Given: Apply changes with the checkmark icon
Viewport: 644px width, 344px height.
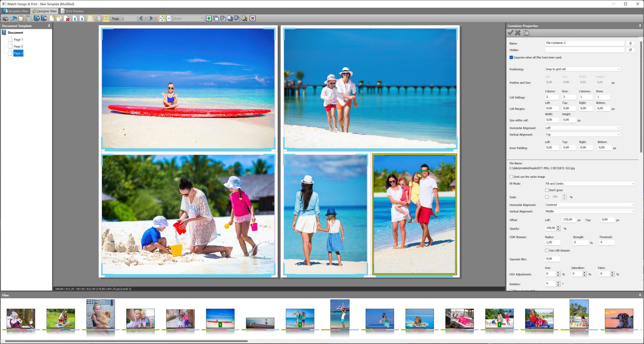Looking at the screenshot, I should pyautogui.click(x=510, y=33).
